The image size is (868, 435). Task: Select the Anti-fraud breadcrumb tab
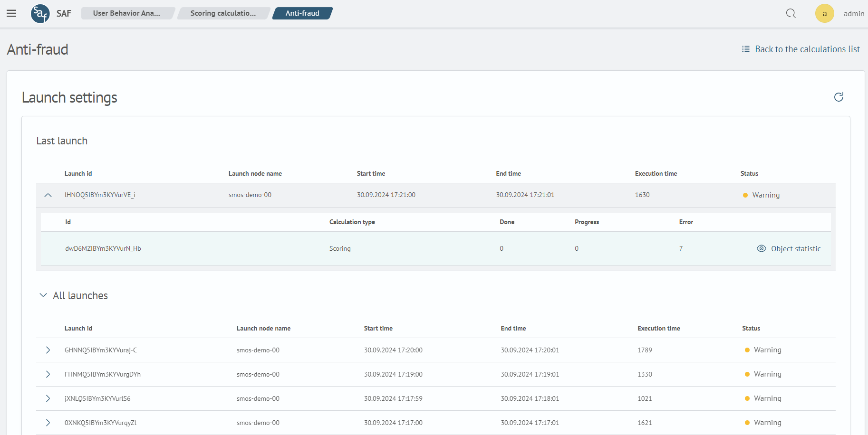point(302,13)
